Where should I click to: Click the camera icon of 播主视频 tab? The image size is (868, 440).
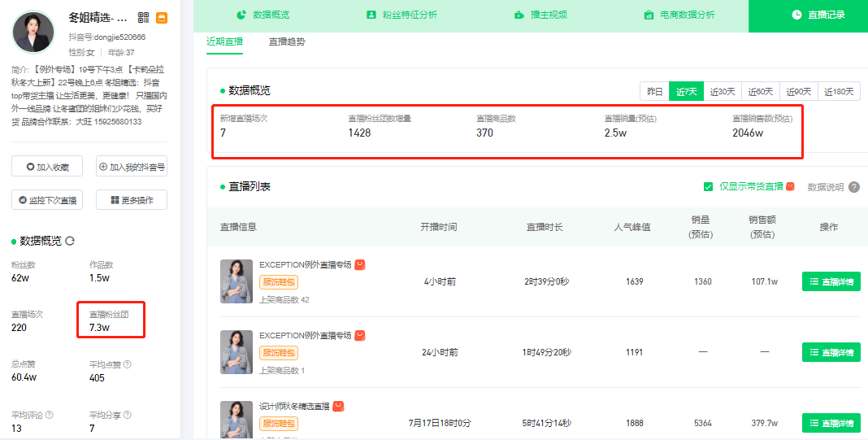(519, 15)
